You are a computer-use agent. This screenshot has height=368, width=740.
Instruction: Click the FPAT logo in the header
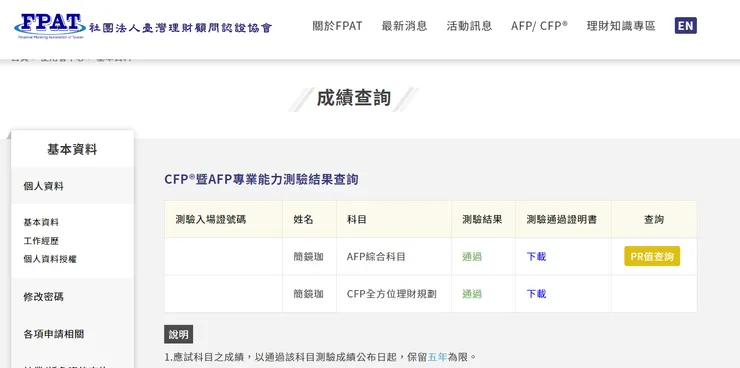[x=143, y=26]
